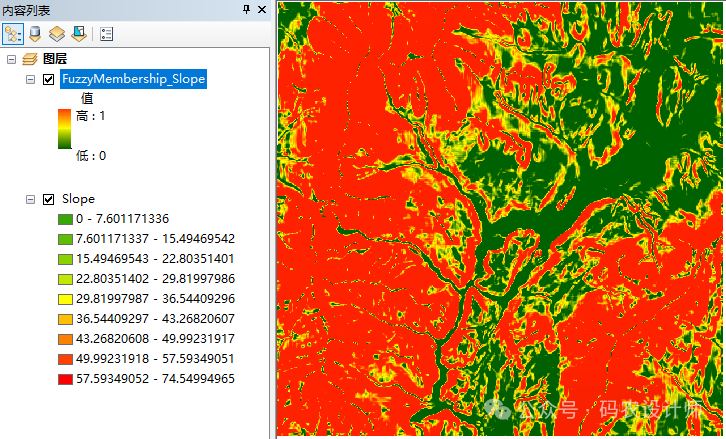Click List By Selection icon
This screenshot has height=439, width=726.
click(x=77, y=33)
